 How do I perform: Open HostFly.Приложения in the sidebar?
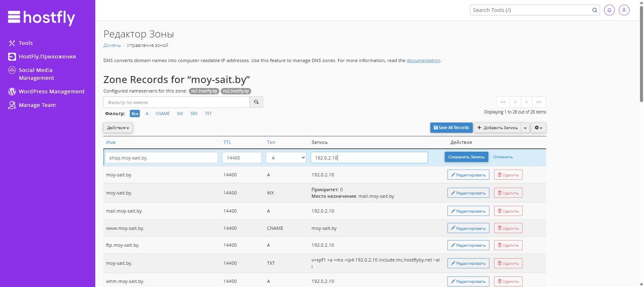pyautogui.click(x=42, y=56)
